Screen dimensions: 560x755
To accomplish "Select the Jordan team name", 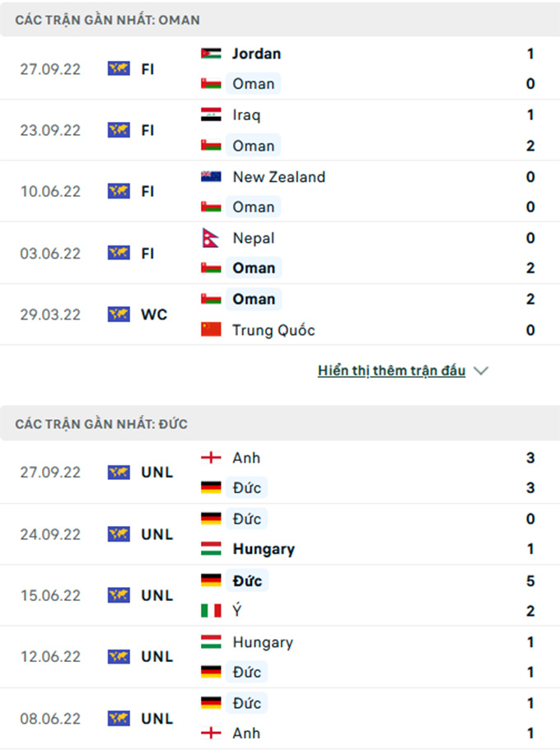I will click(256, 54).
